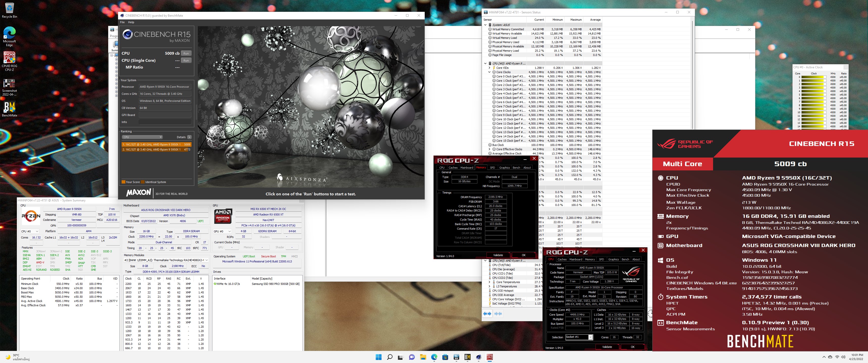This screenshot has height=363, width=868.
Task: Collapse the CPU [#0]: AMD Ryzen 9 sensor group
Action: (485, 63)
